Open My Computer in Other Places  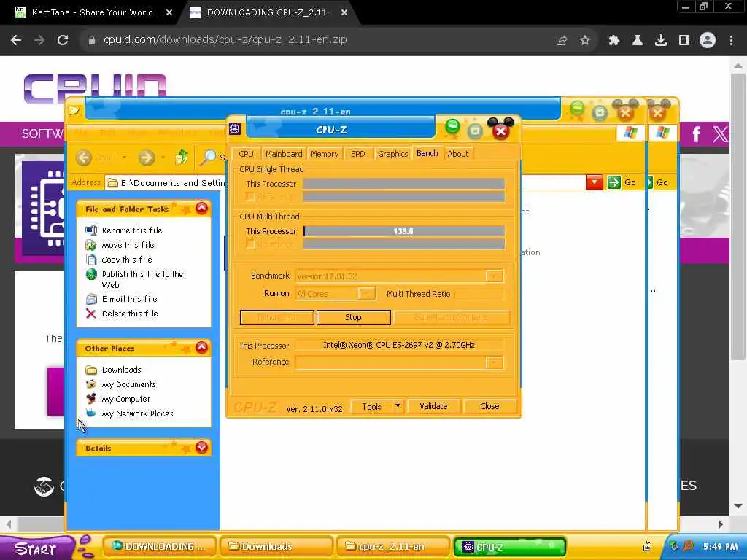pyautogui.click(x=126, y=399)
